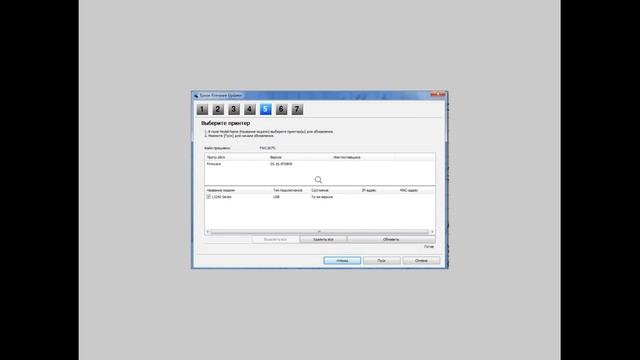640x360 pixels.
Task: Click the 'USB' connection type cell
Action: click(276, 197)
